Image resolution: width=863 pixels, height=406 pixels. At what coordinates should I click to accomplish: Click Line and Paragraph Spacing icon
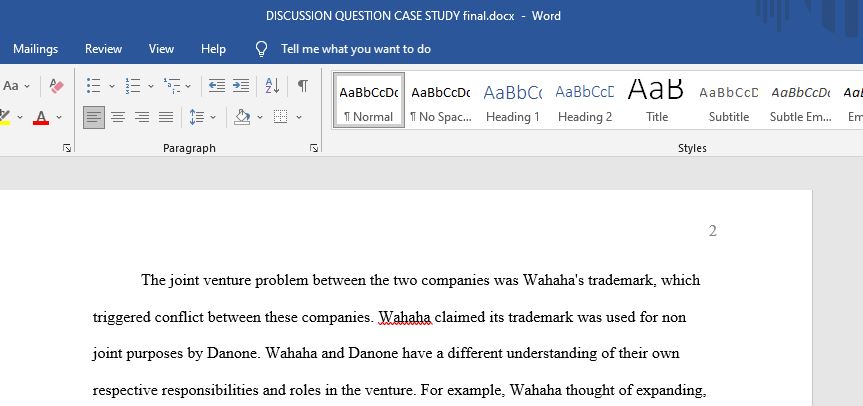196,117
